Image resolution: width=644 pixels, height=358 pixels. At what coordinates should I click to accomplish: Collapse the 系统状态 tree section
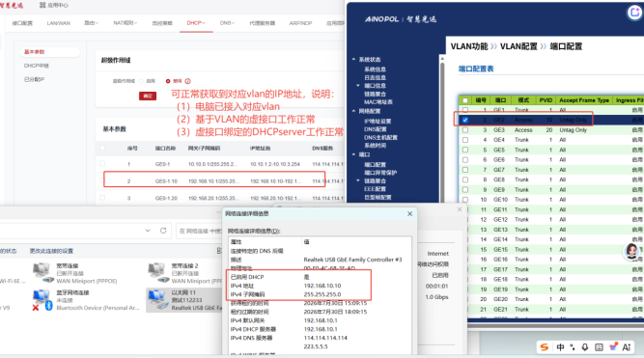pos(353,60)
